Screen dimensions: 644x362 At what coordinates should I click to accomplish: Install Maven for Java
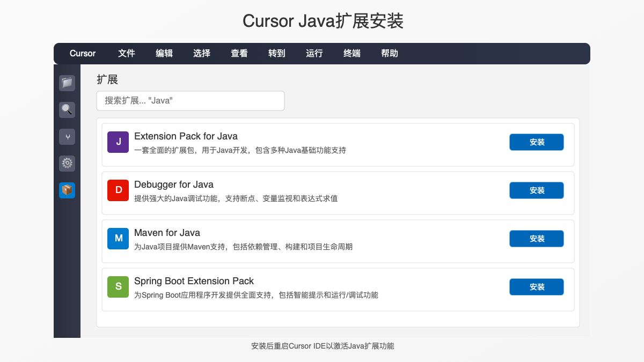(537, 239)
